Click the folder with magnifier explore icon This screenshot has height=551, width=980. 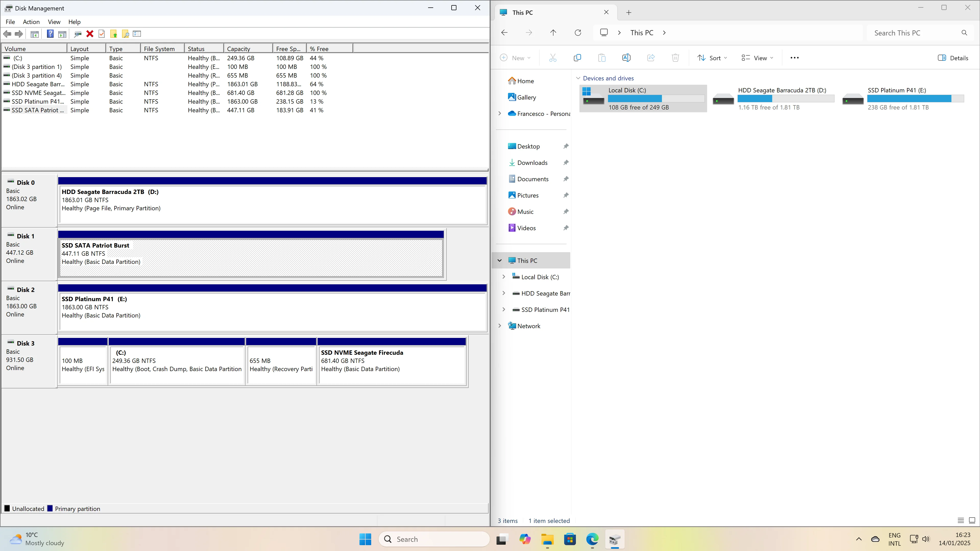pos(125,34)
